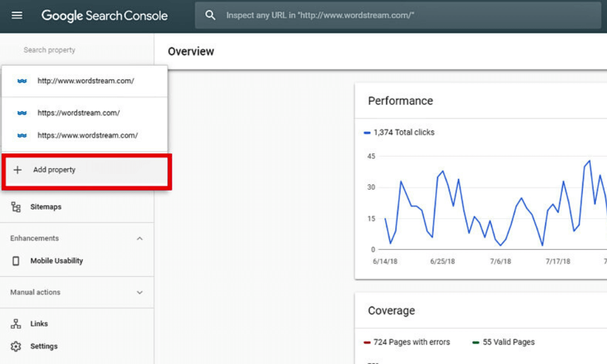Click the Manual actions section label
Viewport: 607px width, 364px height.
tap(35, 292)
